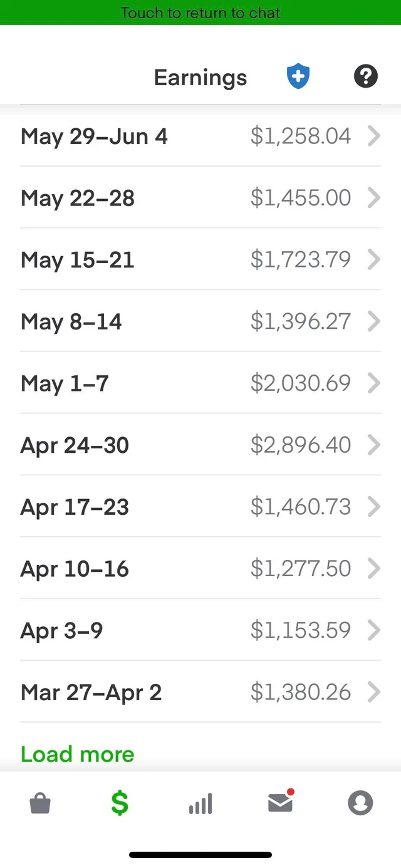Switch to the shopping tab

click(40, 803)
